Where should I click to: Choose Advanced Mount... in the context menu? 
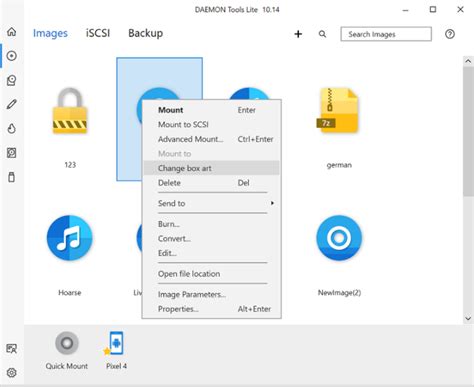click(211, 139)
